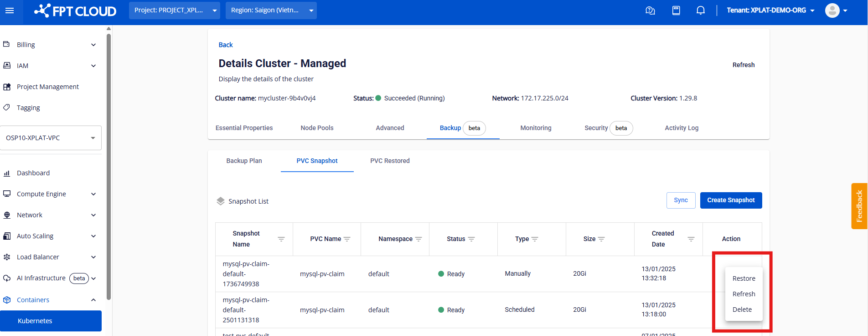868x336 pixels.
Task: Click the Create Snapshot button
Action: tap(731, 200)
